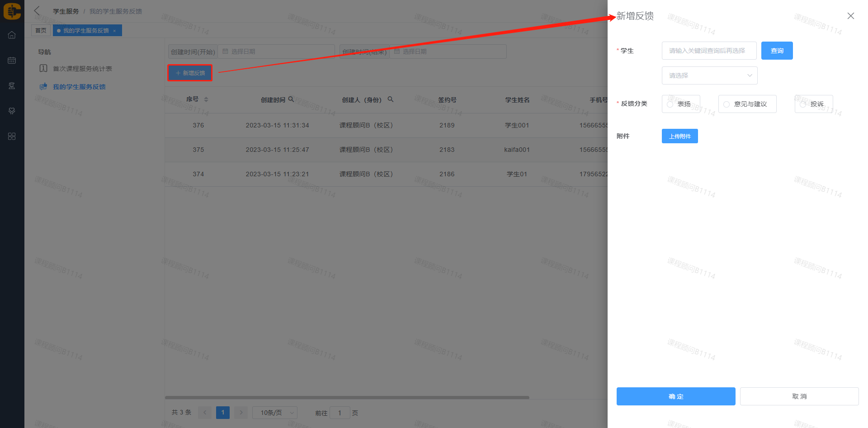This screenshot has height=428, width=868.
Task: Choose the 投诉 feedback radio option
Action: 803,104
